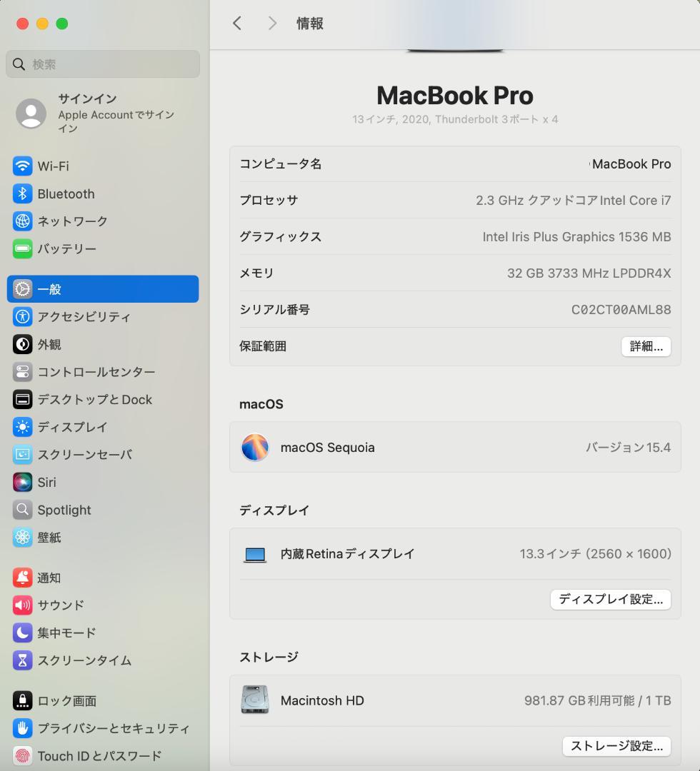This screenshot has width=700, height=771.
Task: Select the Touch ID とパスワード entry
Action: coord(20,755)
